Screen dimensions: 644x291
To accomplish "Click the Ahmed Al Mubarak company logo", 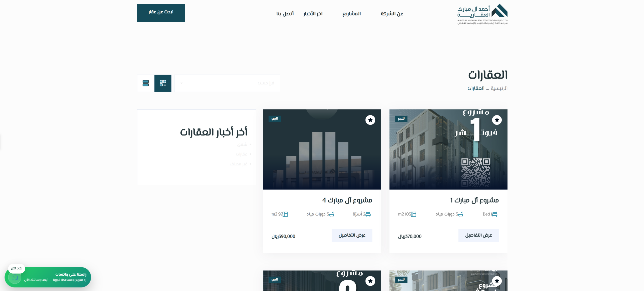I will coord(482,14).
